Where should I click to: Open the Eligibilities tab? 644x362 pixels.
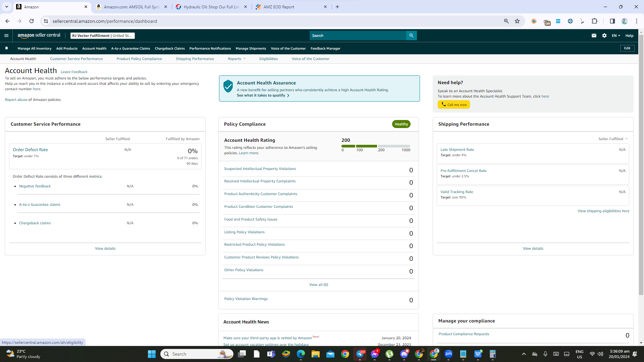point(268,59)
